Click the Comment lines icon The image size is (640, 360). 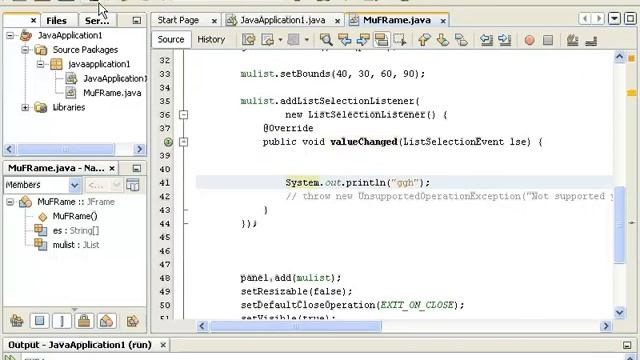point(572,40)
